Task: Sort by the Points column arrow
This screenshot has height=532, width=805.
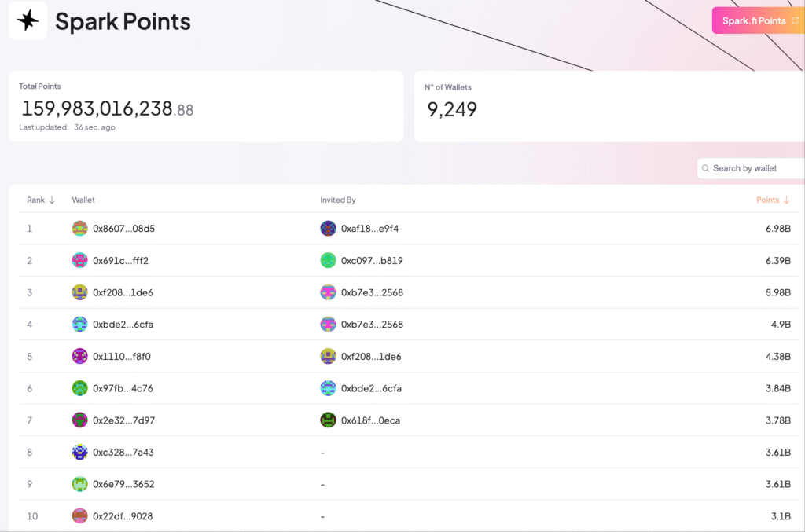Action: tap(786, 200)
